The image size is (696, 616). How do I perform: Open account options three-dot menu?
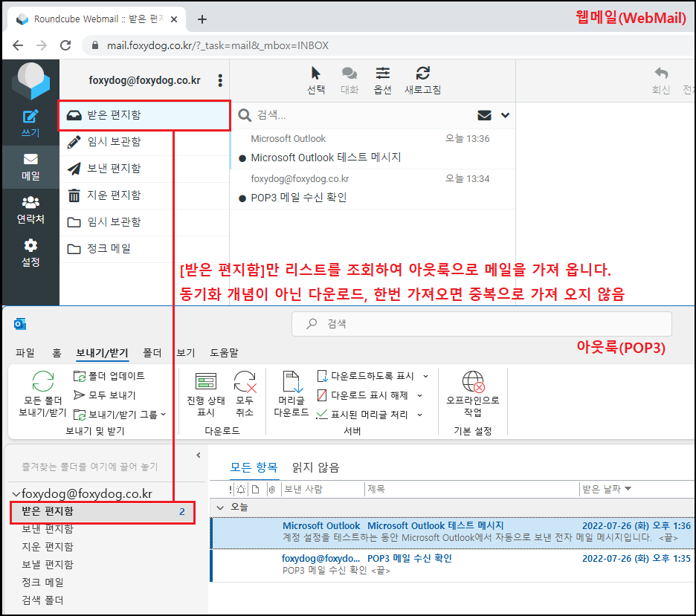click(220, 80)
